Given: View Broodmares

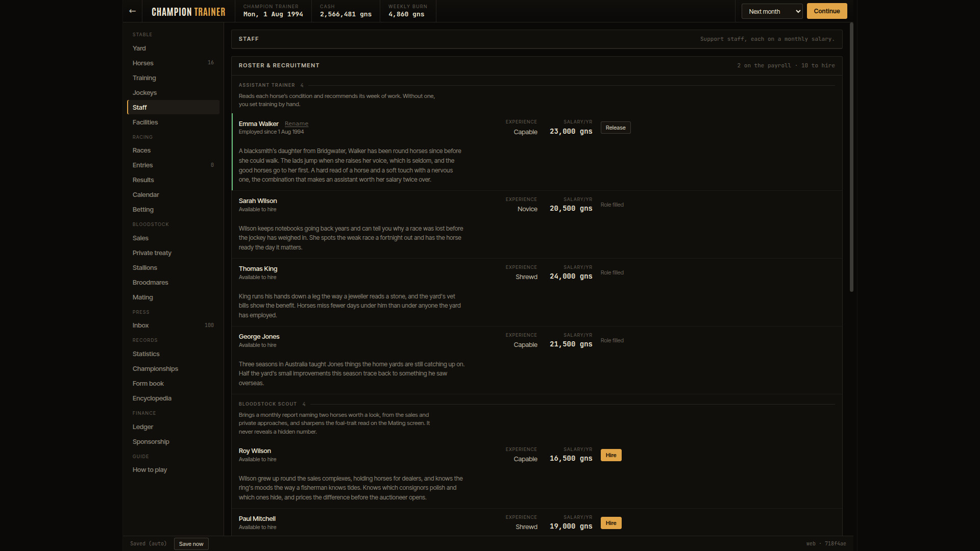Looking at the screenshot, I should click(x=173, y=283).
